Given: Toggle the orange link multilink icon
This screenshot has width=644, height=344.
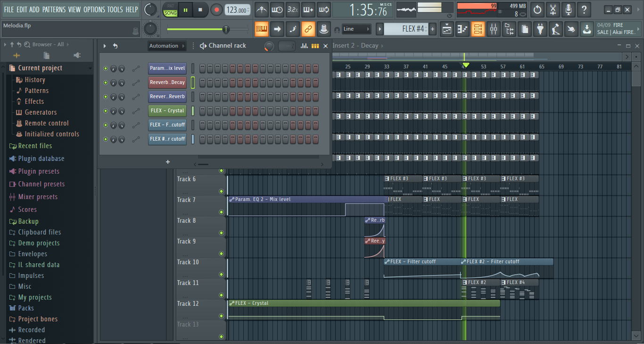Looking at the screenshot, I should (308, 29).
